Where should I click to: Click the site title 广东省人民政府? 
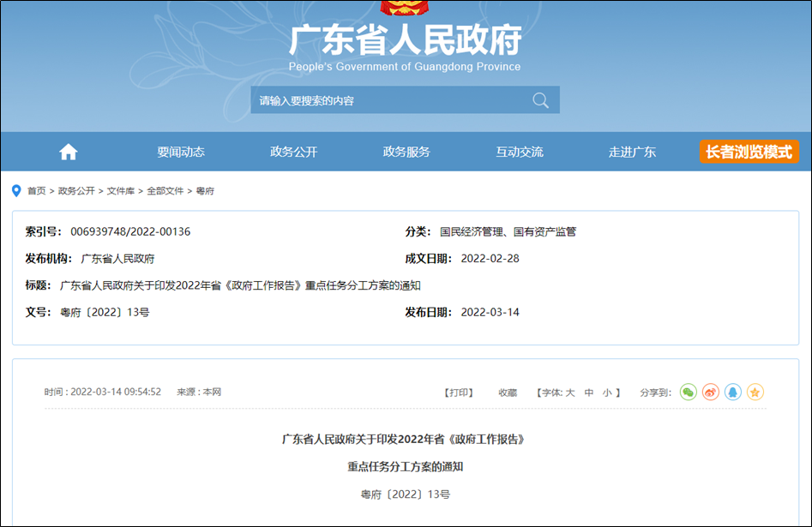tap(405, 40)
